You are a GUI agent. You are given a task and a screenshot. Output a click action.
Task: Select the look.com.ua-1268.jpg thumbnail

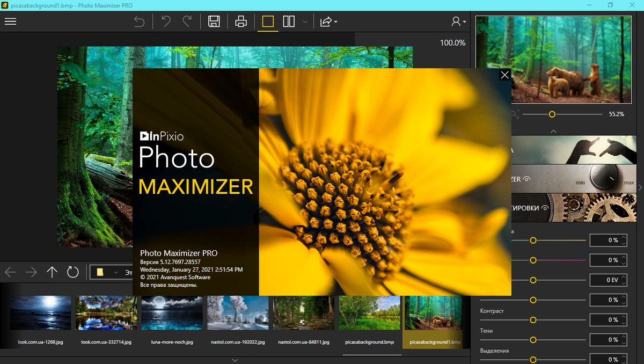41,313
